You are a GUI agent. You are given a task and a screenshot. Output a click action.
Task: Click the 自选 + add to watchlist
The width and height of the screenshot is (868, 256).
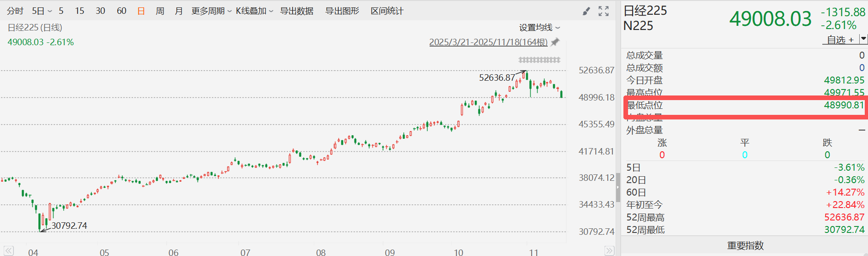pyautogui.click(x=840, y=40)
